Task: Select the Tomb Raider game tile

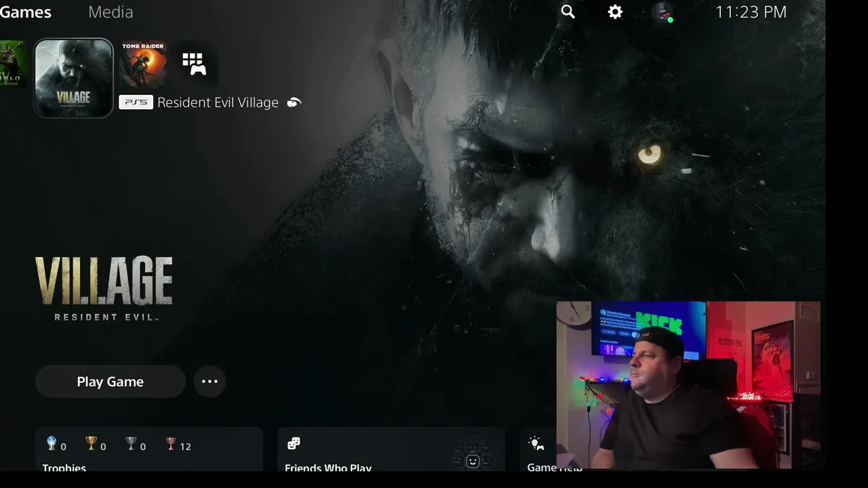Action: 143,64
